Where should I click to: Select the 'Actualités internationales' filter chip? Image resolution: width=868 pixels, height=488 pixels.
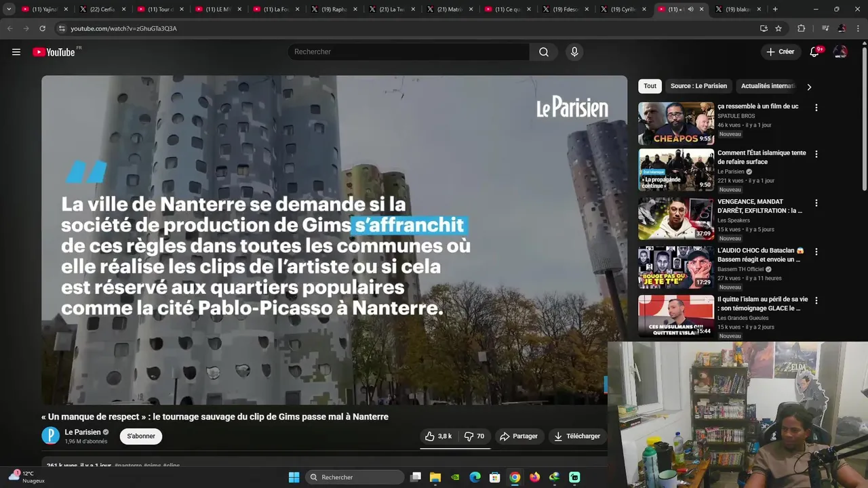coord(768,86)
